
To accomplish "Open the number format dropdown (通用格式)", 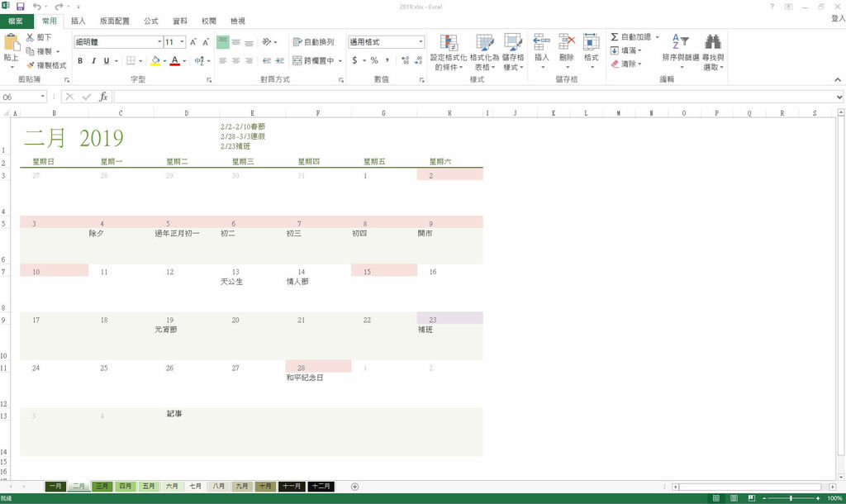I will pos(421,41).
